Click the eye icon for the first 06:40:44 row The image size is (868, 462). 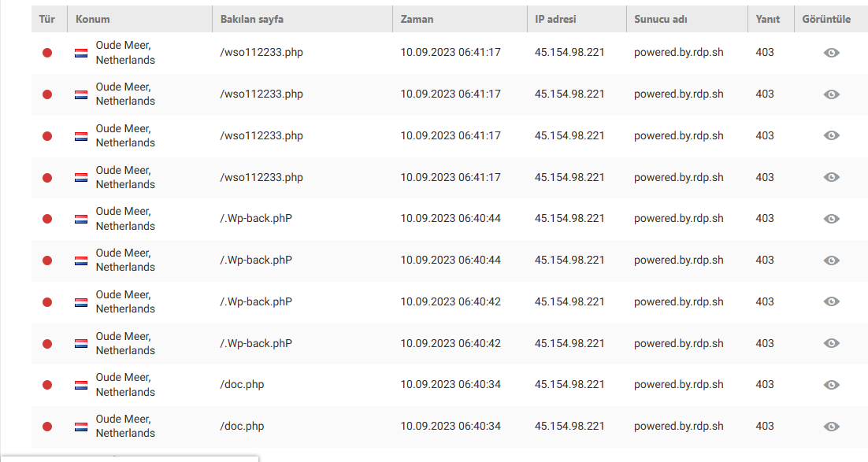831,219
